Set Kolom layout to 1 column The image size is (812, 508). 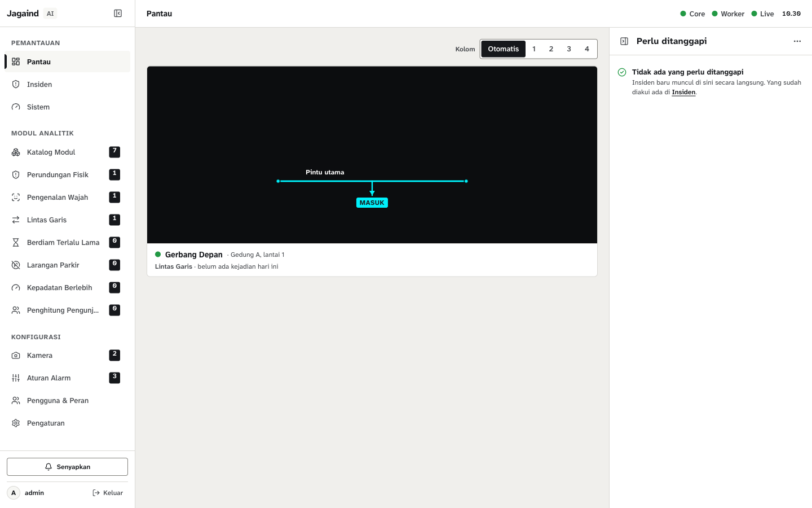pos(534,49)
